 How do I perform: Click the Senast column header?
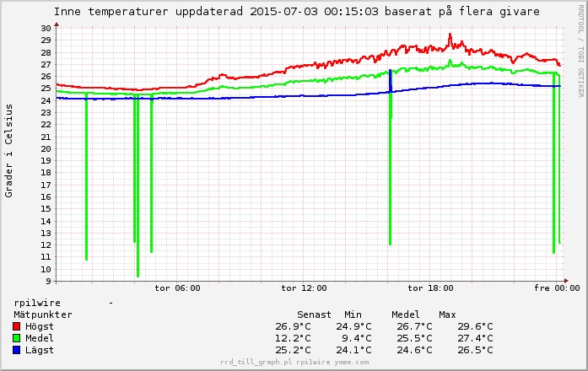tap(314, 315)
